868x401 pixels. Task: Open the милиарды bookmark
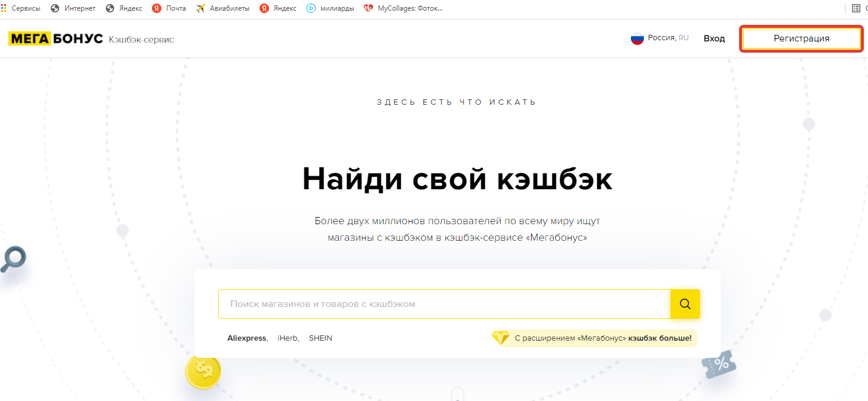pos(330,8)
